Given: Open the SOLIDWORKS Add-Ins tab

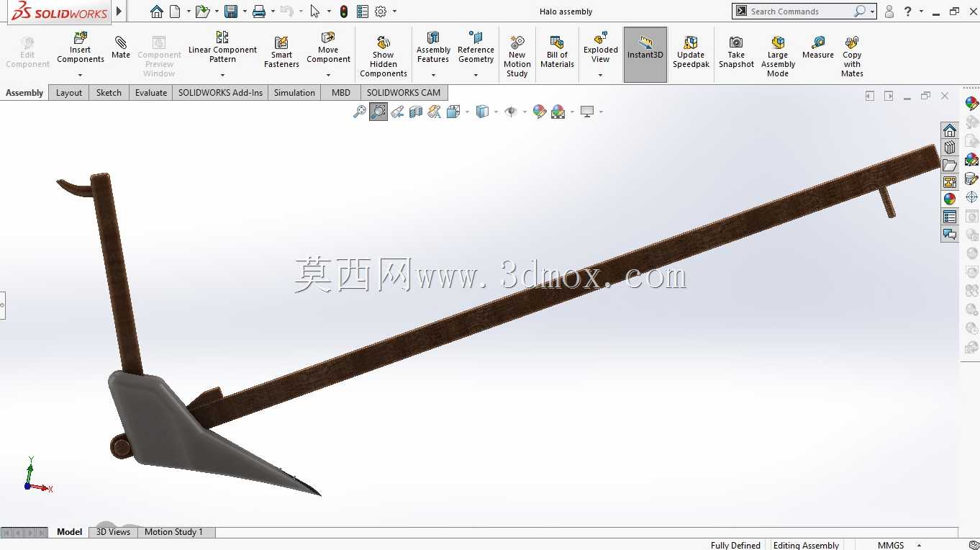Looking at the screenshot, I should (220, 92).
